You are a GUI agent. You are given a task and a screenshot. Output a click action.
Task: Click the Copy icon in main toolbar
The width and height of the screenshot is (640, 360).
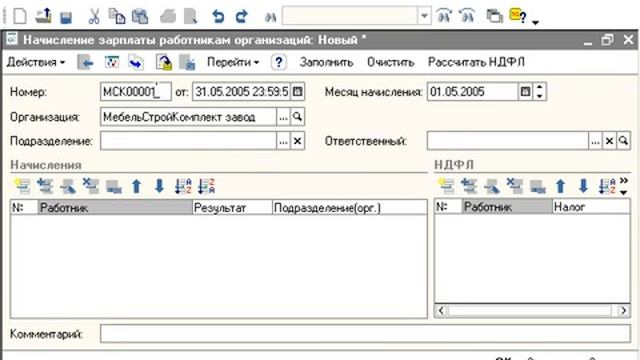(x=117, y=16)
